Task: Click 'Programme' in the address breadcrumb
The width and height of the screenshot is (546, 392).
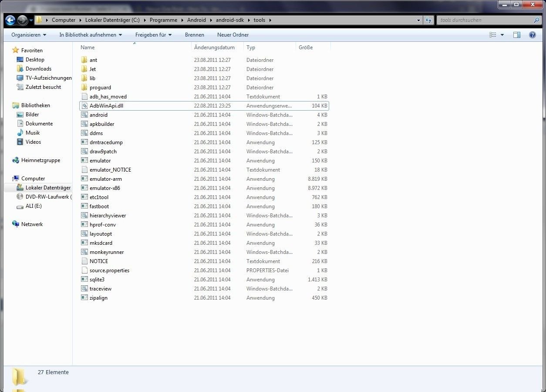Action: [163, 20]
